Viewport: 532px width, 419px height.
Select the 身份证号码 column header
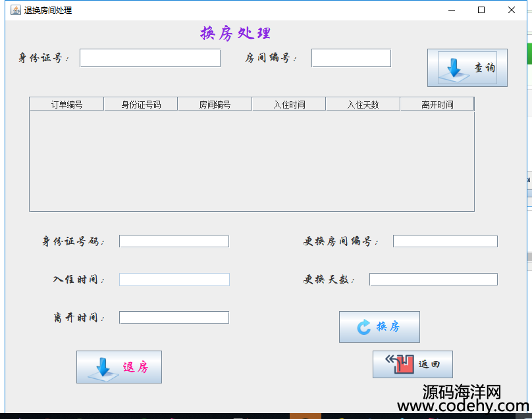141,105
